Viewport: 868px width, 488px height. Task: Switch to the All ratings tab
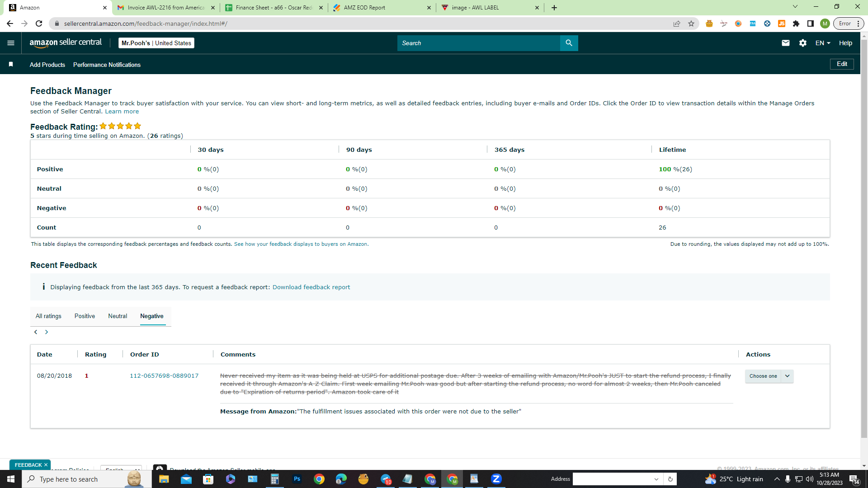(48, 316)
